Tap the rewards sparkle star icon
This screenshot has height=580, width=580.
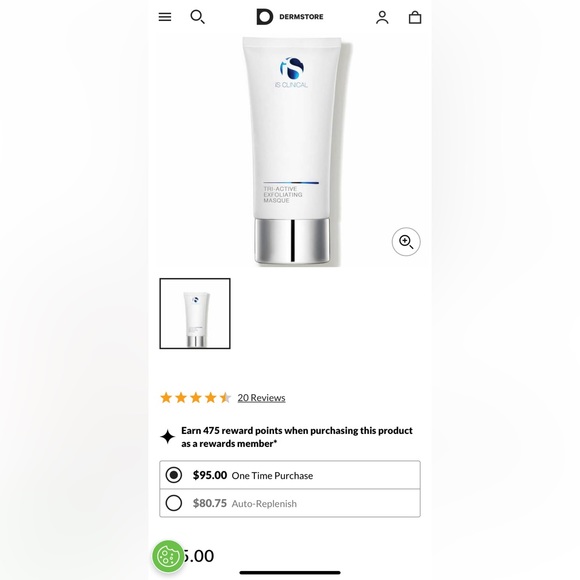coord(167,437)
